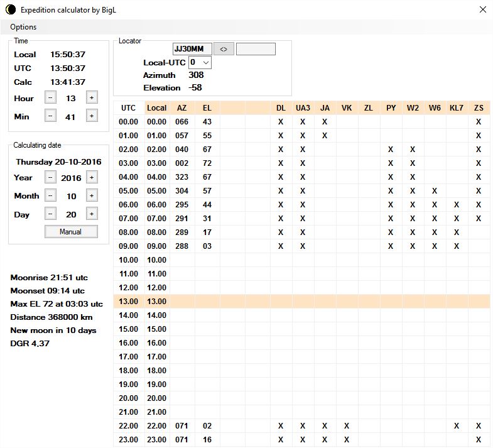Step the Month back with minus button
Screen dimensions: 493x448
[51, 195]
